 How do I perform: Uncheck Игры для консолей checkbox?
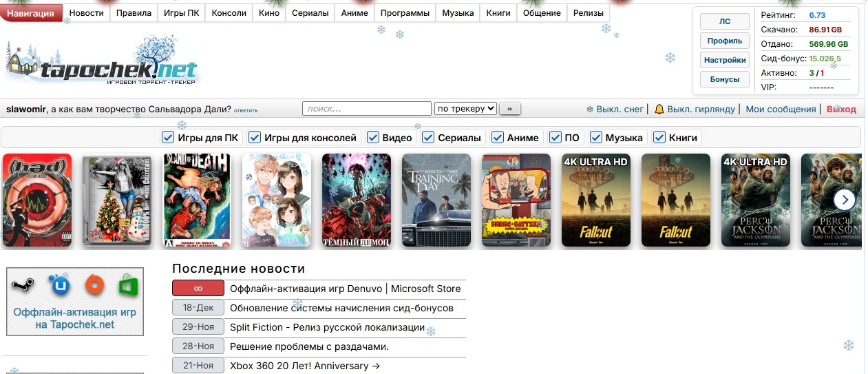(254, 137)
